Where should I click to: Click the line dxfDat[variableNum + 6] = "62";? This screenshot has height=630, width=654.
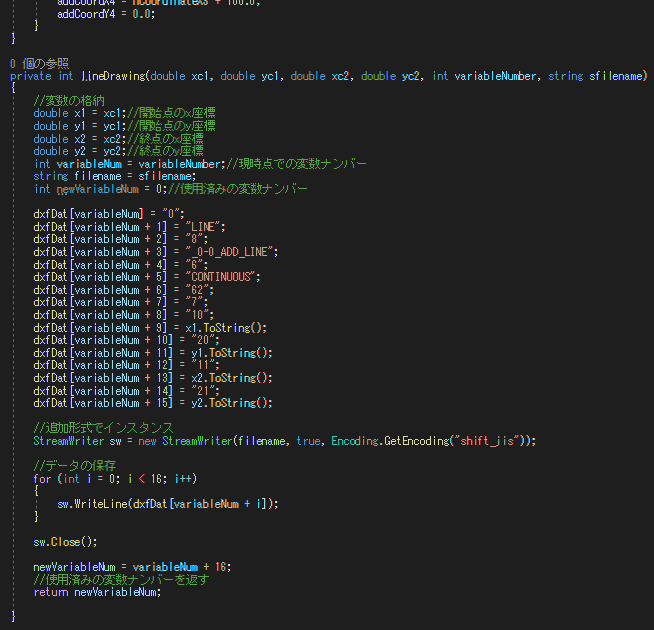[123, 290]
